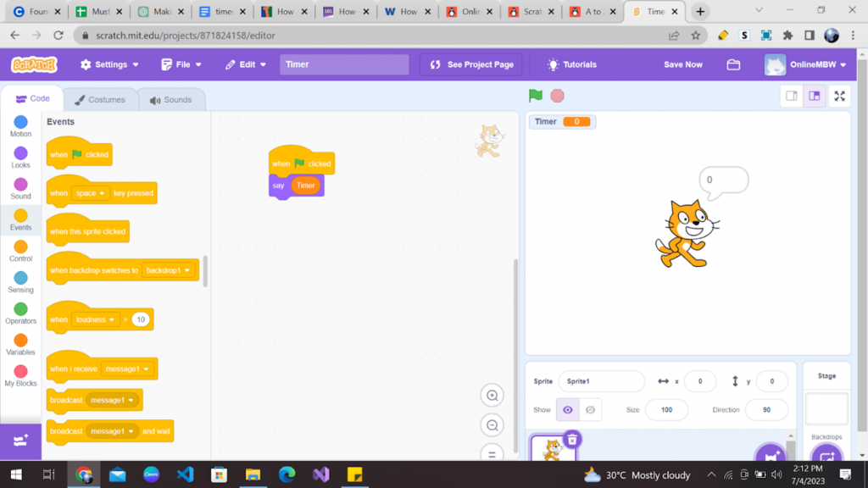
Task: Delete Sprite1 using trash icon on thumbnail
Action: coord(573,440)
